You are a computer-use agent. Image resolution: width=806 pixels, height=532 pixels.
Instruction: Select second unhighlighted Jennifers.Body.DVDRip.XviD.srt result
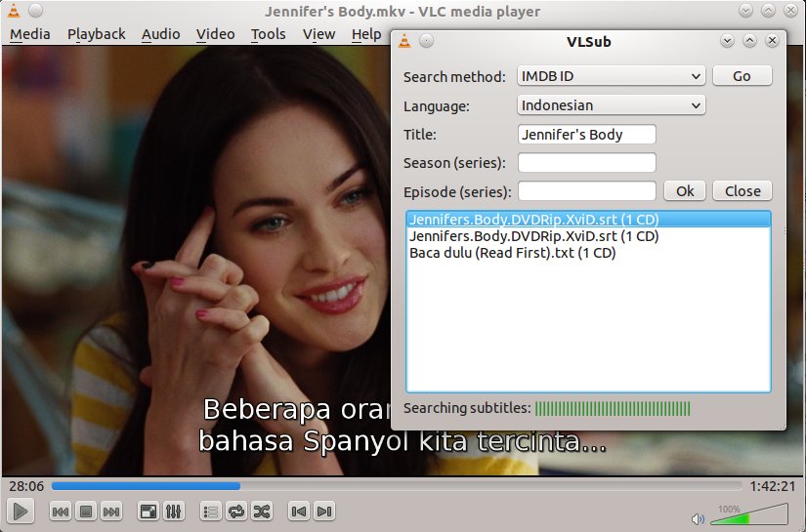pos(588,236)
